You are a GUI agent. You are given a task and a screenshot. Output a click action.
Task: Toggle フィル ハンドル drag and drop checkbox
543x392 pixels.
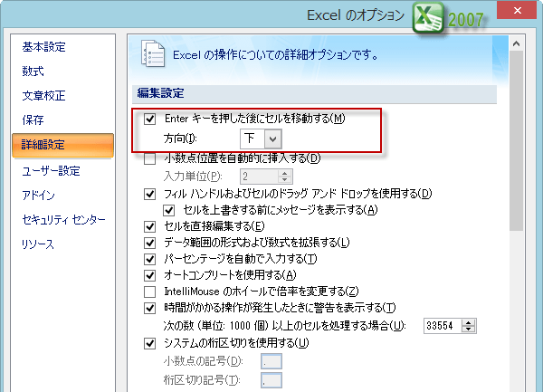click(149, 194)
